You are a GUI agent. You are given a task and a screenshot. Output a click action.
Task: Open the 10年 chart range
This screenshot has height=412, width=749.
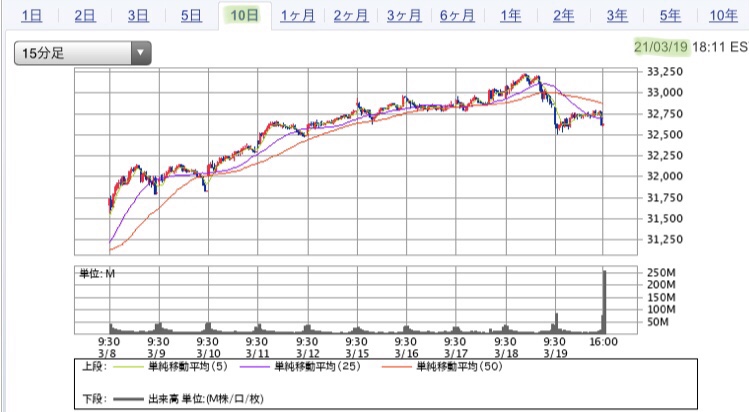click(x=724, y=16)
